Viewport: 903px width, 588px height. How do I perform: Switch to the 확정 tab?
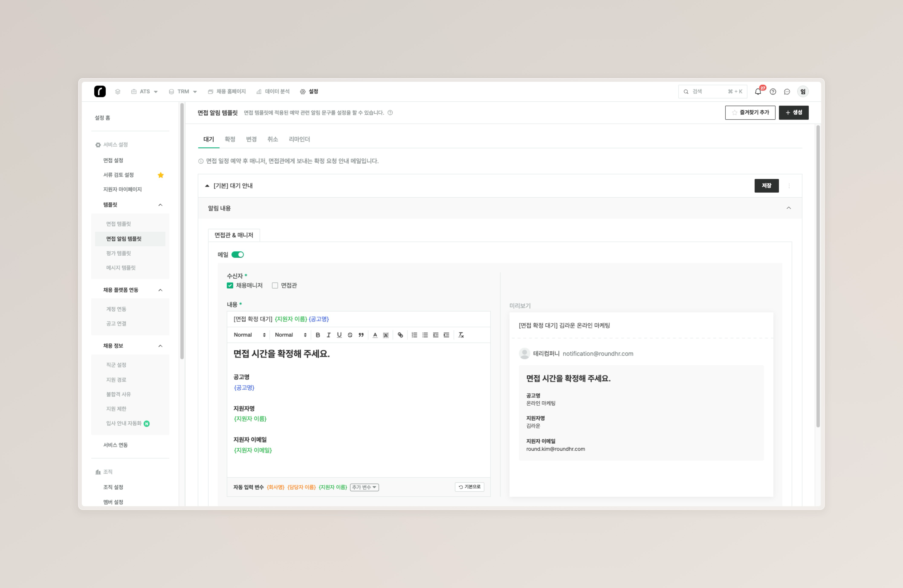pos(230,139)
